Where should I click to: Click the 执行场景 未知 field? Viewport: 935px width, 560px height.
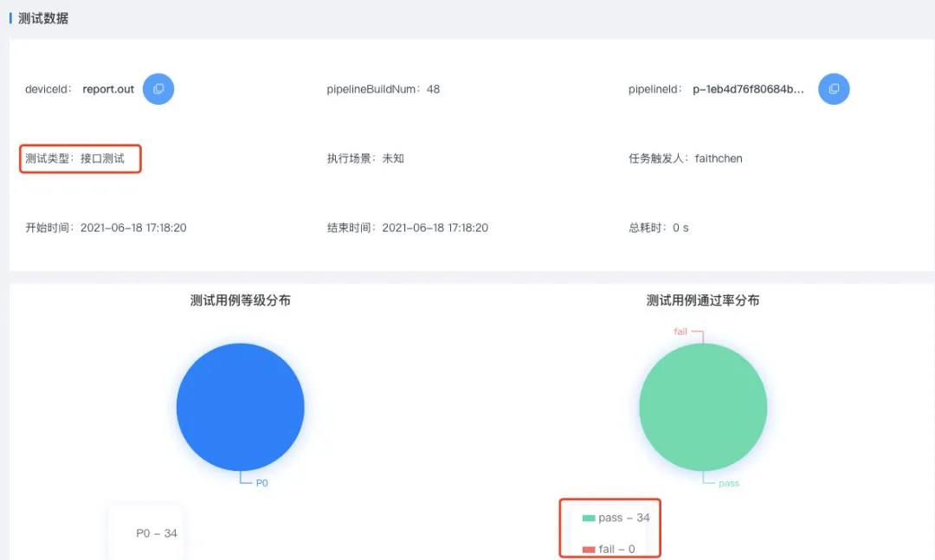pos(393,159)
